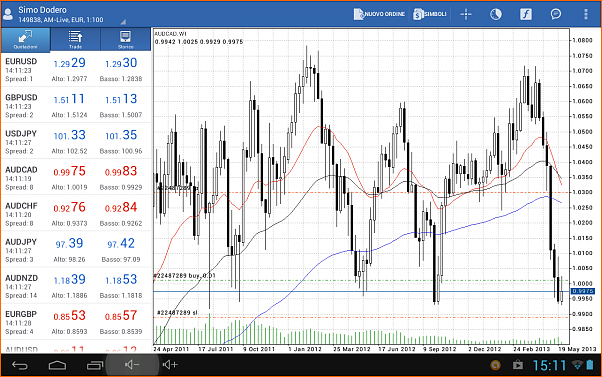Tap GBPUSD bid price 1.5111

point(69,99)
